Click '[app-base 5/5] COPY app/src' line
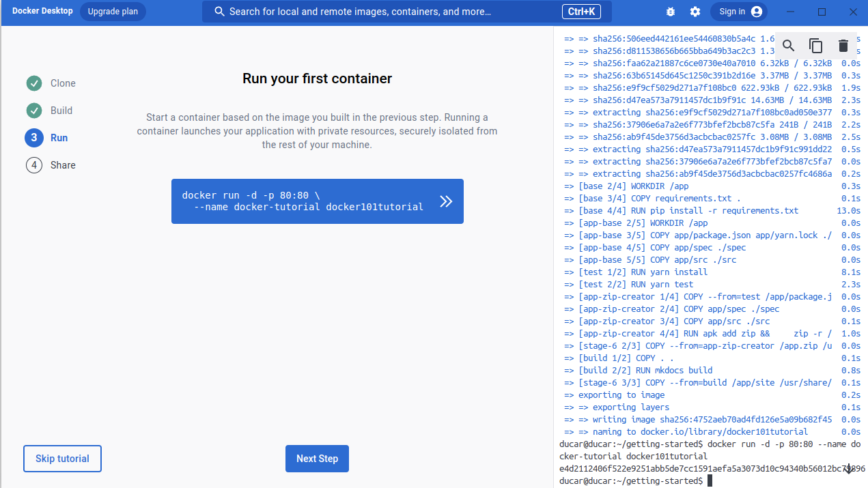868x488 pixels. pyautogui.click(x=712, y=260)
